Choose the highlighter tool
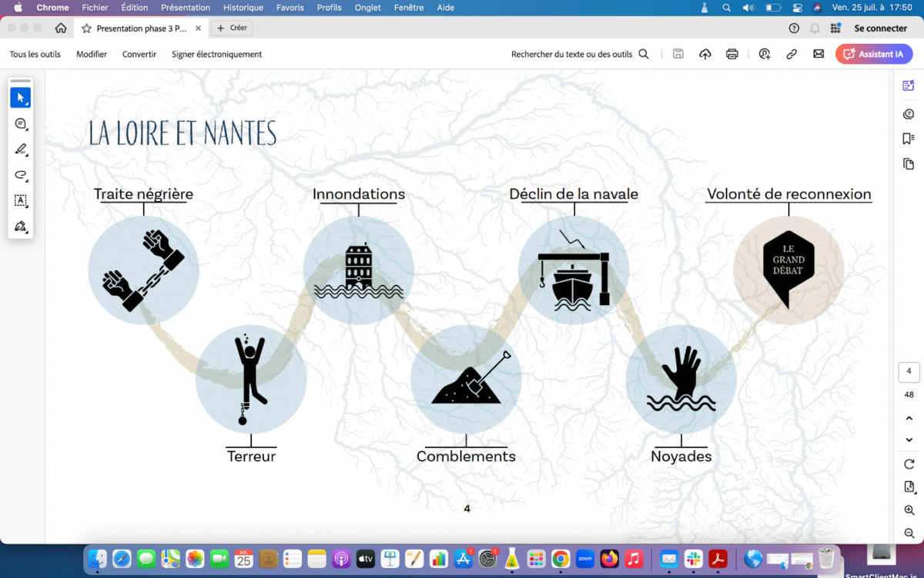The image size is (924, 578). (21, 150)
